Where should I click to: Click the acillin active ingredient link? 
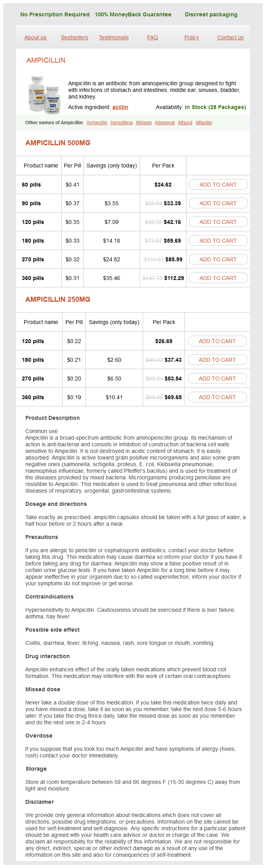[x=120, y=107]
